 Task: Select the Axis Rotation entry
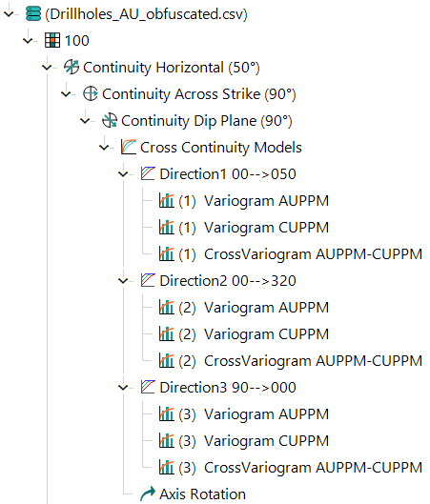(193, 494)
